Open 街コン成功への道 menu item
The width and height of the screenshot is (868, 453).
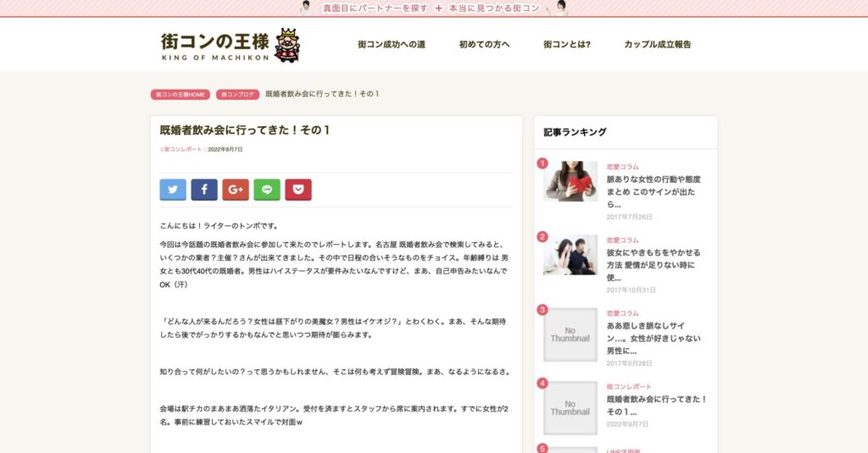pos(392,44)
